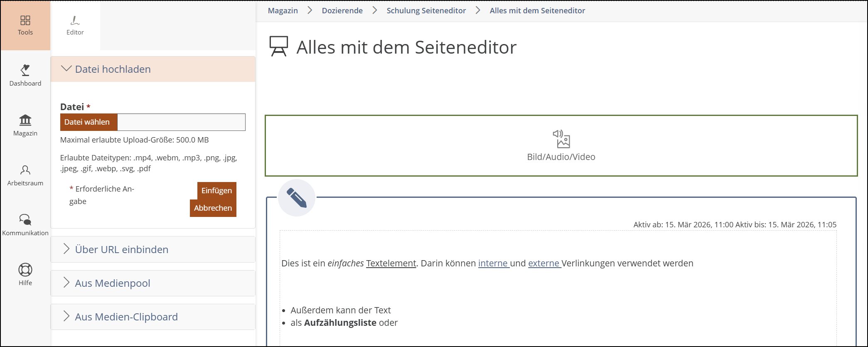Click the file name input field
Viewport: 868px width, 347px height.
(181, 122)
